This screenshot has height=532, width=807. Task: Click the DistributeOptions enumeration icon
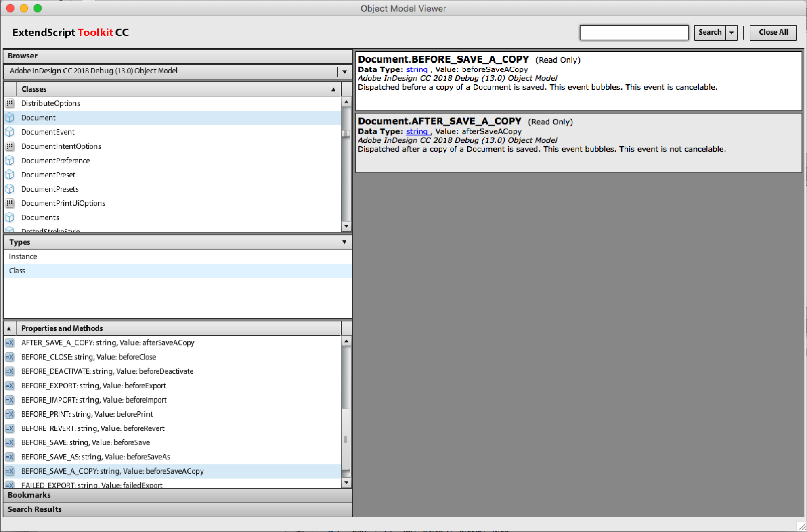[9, 103]
